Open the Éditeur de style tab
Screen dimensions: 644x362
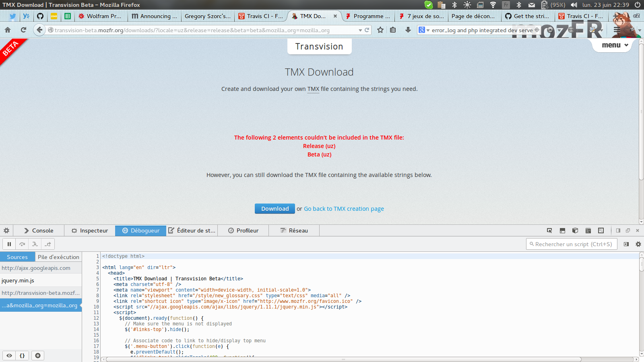point(192,230)
